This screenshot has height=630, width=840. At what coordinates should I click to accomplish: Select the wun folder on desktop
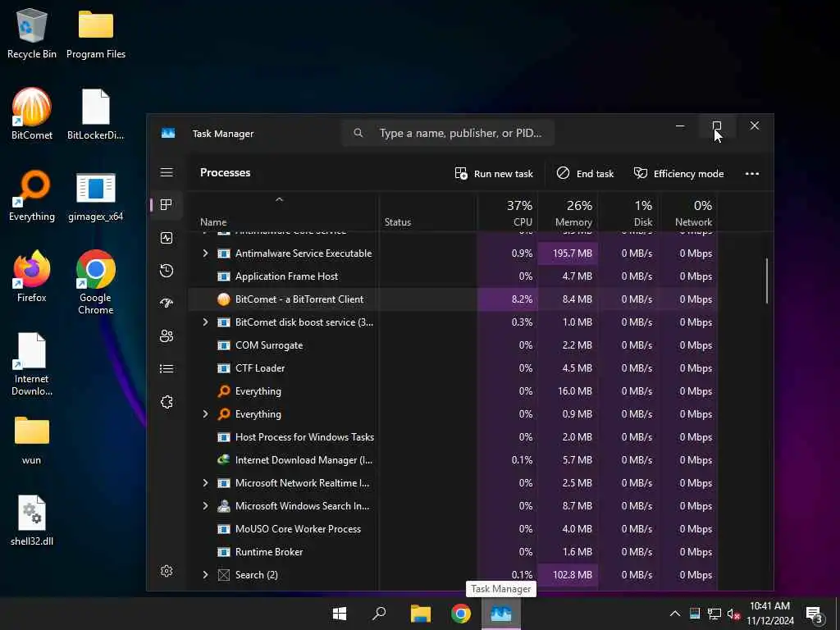(x=32, y=440)
